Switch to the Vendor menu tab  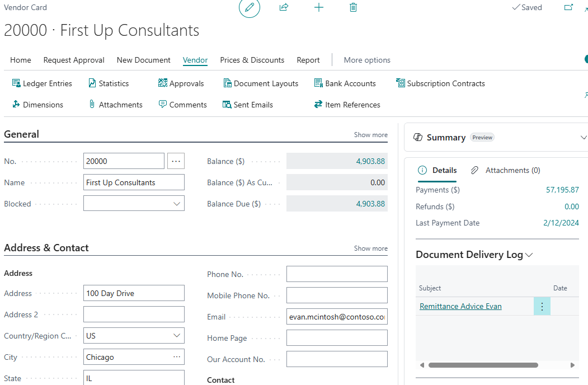coord(195,60)
